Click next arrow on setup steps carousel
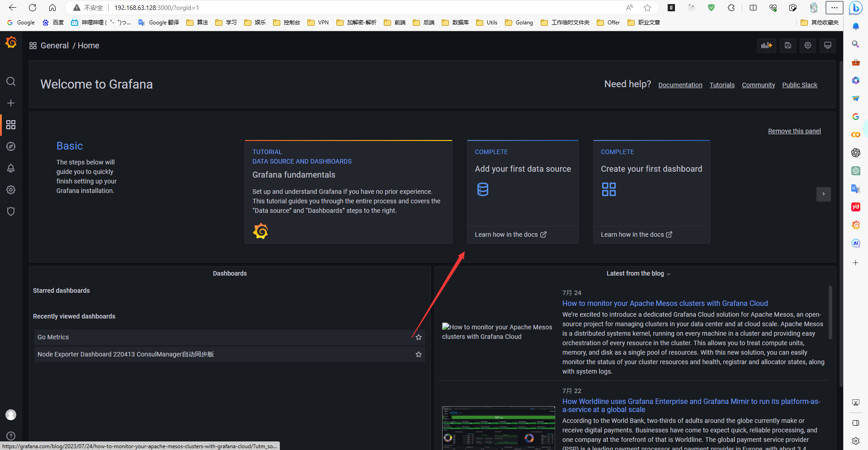Image resolution: width=868 pixels, height=450 pixels. pyautogui.click(x=824, y=194)
